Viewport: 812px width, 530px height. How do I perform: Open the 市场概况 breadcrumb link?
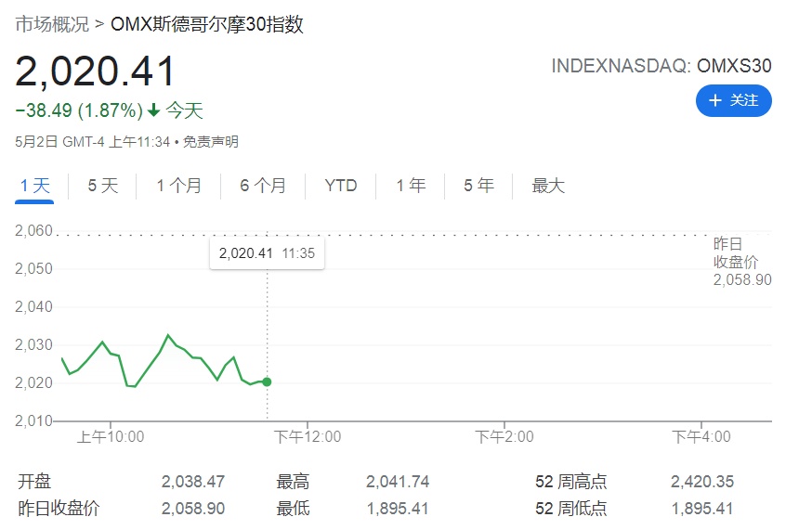click(x=52, y=24)
